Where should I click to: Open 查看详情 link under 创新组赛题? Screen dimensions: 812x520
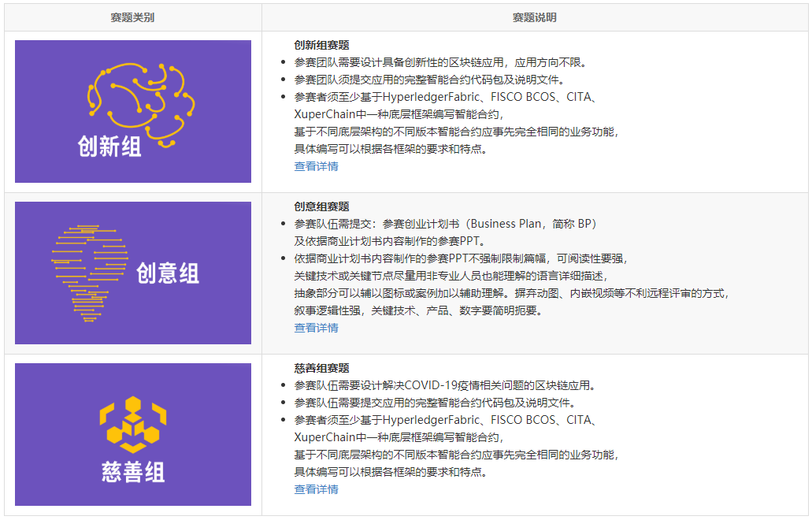click(316, 166)
